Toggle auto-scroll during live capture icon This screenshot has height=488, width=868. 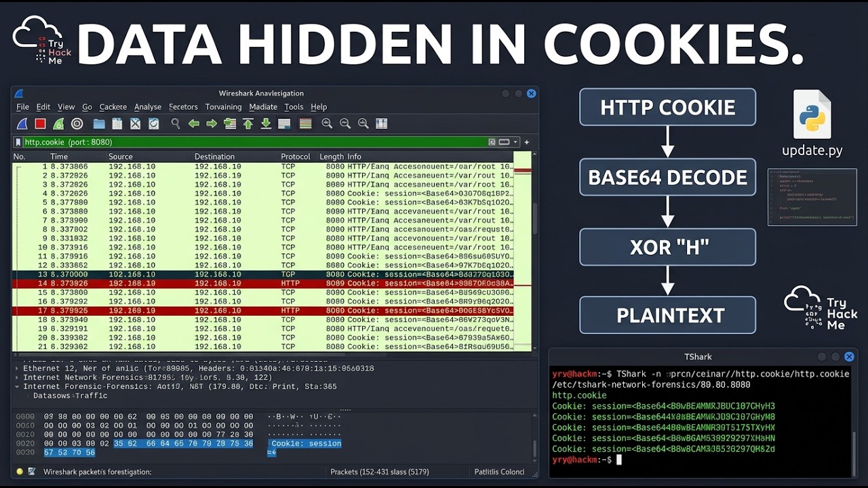pyautogui.click(x=284, y=123)
